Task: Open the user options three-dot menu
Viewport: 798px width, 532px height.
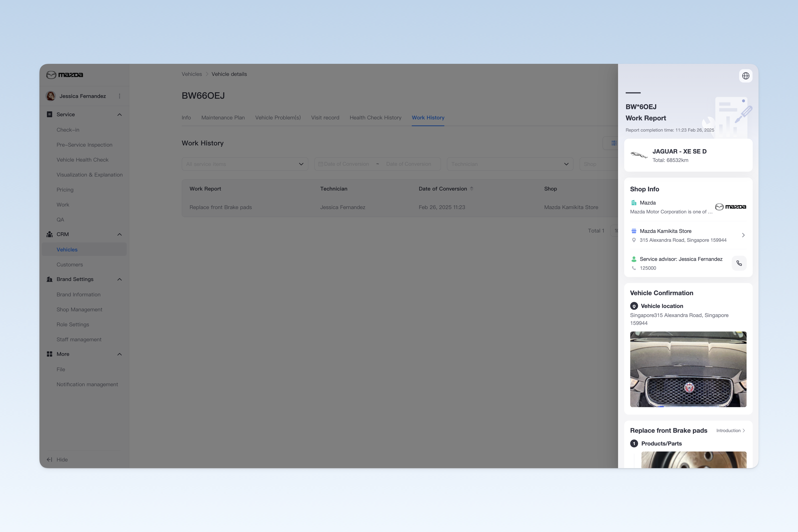Action: coord(119,96)
